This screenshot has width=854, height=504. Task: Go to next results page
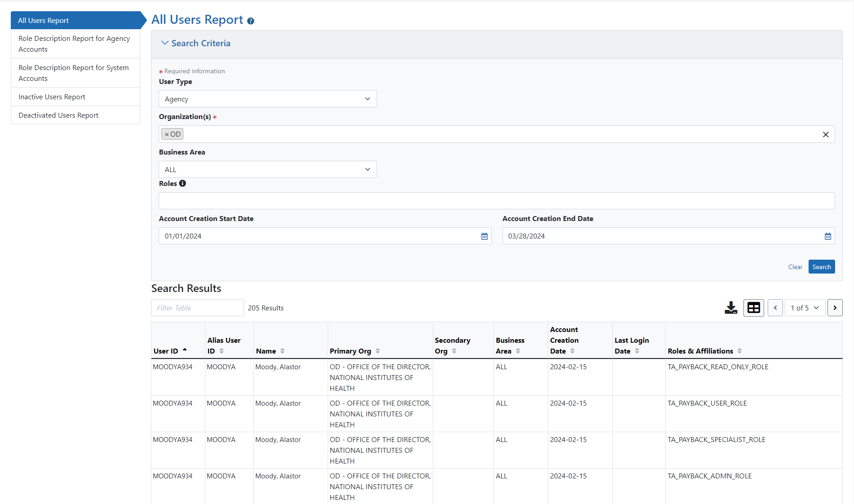835,308
